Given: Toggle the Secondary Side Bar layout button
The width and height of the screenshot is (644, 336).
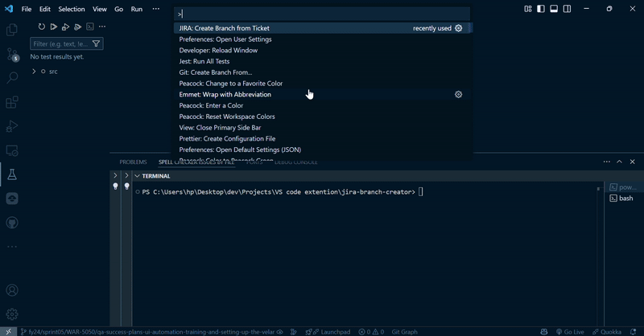Looking at the screenshot, I should pos(567,9).
